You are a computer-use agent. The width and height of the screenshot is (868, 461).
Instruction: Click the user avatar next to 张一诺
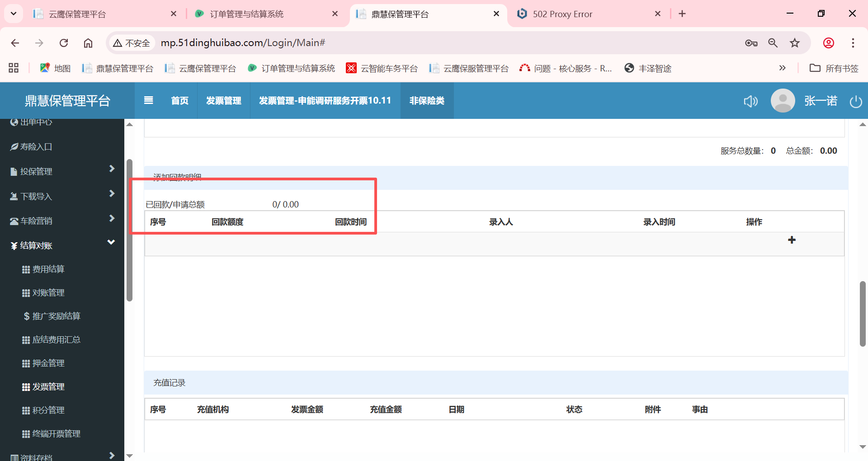783,101
